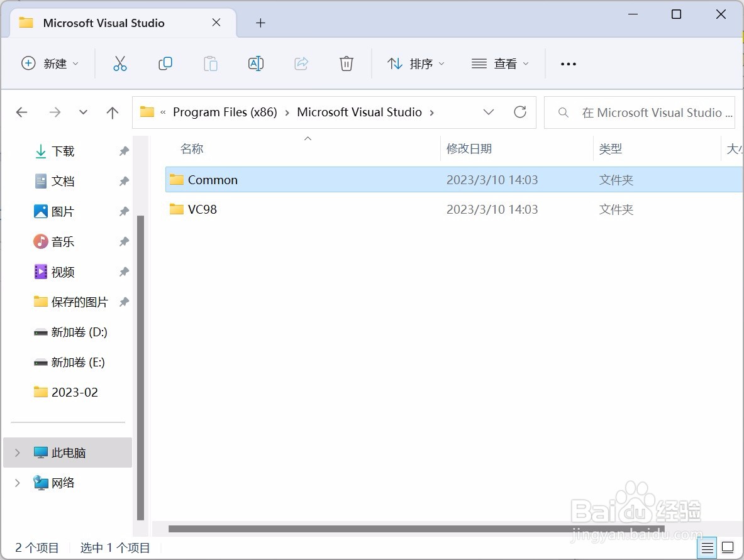
Task: Close the Microsoft Visual Studio tab
Action: pos(216,22)
